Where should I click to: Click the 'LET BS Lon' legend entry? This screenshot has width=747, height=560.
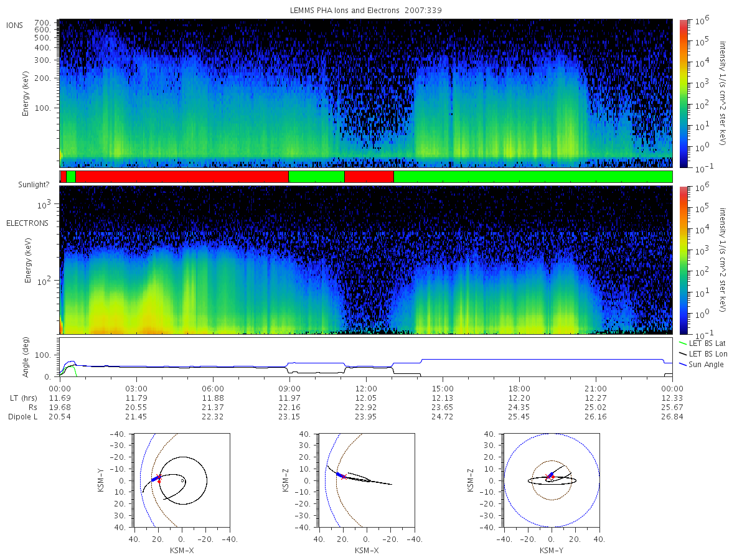click(x=702, y=353)
